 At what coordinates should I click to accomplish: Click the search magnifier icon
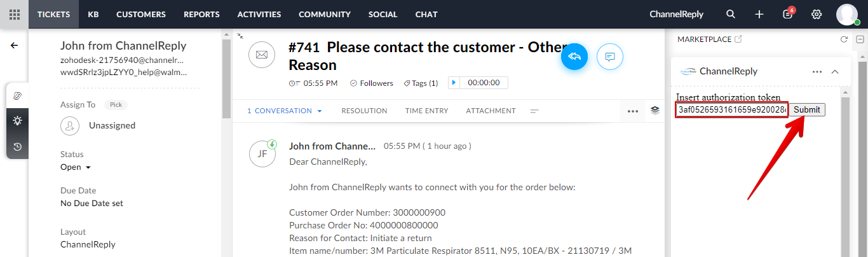click(731, 14)
